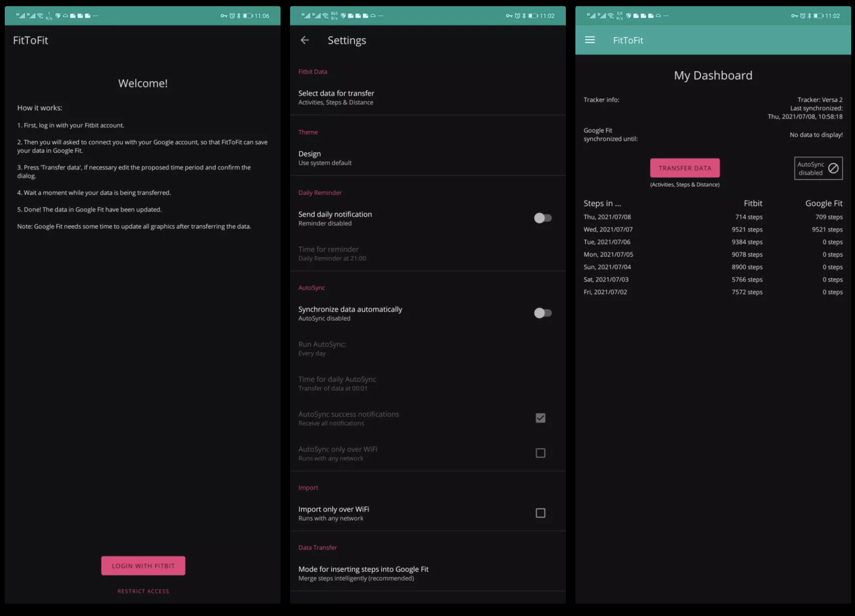Check the Import only over WiFi box
Screen dimensions: 855x616
click(x=540, y=513)
